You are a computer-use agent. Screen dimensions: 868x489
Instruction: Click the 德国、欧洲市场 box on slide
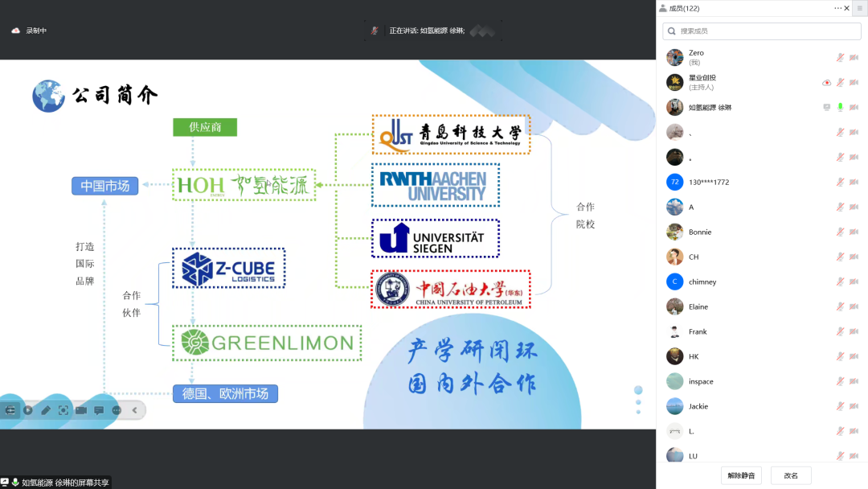(225, 394)
